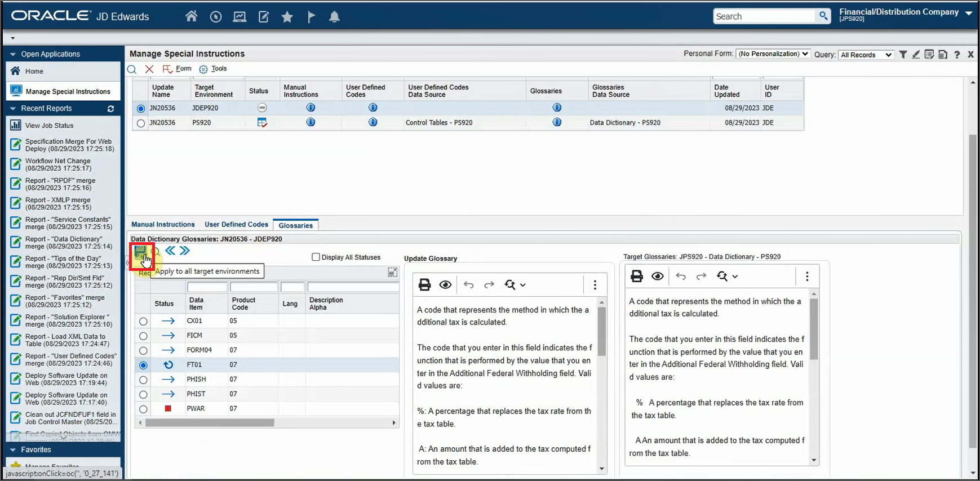The height and width of the screenshot is (481, 980).
Task: Check Display All Statuses
Action: 316,257
